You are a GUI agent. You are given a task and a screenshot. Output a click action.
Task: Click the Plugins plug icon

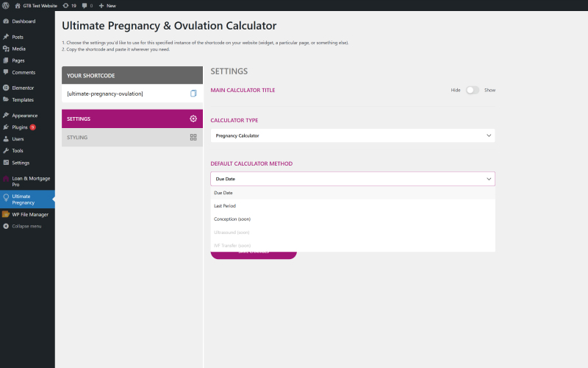[6, 127]
